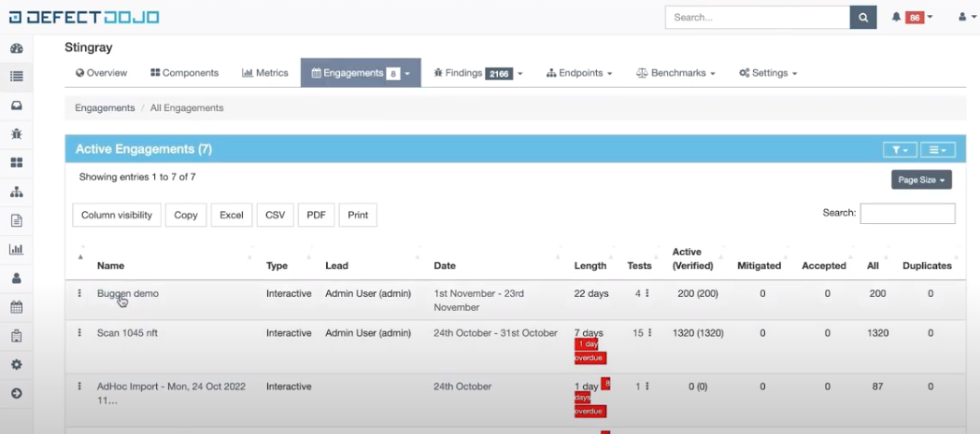The image size is (980, 434).
Task: Open the Benchmarks tab menu
Action: (675, 73)
